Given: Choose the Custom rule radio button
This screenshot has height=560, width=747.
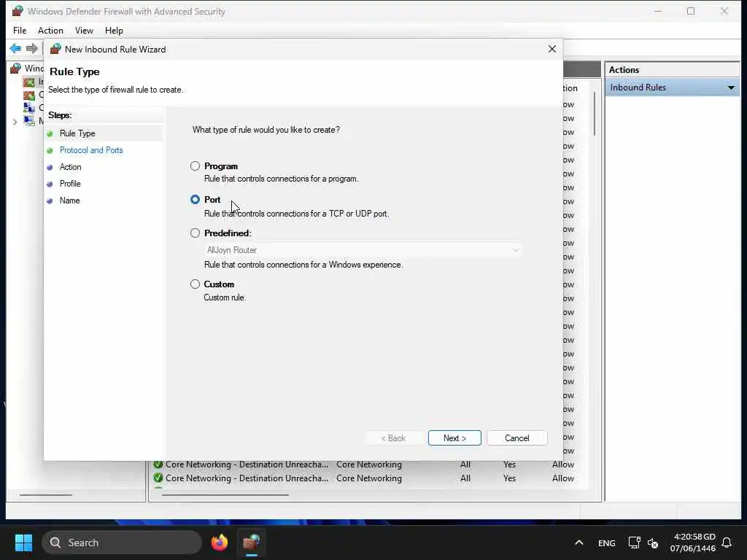Looking at the screenshot, I should pyautogui.click(x=195, y=284).
